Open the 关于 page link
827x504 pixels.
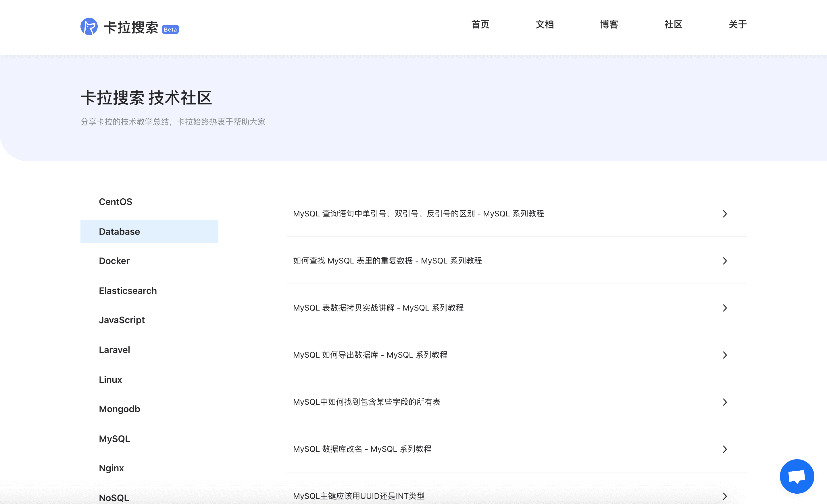pyautogui.click(x=737, y=24)
